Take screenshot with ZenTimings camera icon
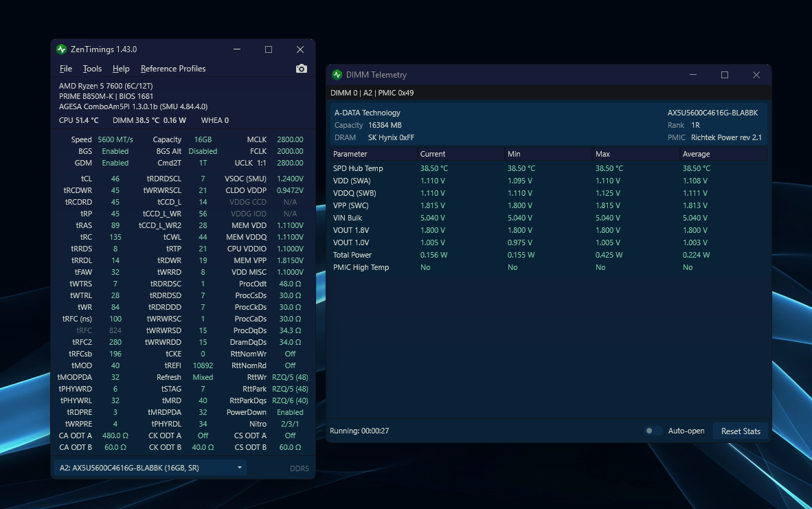This screenshot has height=509, width=812. [302, 69]
